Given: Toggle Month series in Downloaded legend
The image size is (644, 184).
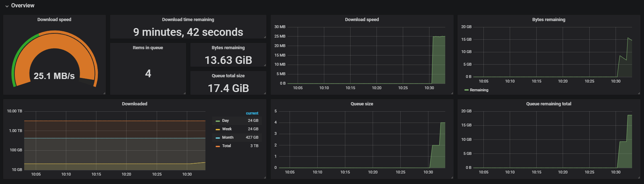Looking at the screenshot, I should click(x=228, y=138).
